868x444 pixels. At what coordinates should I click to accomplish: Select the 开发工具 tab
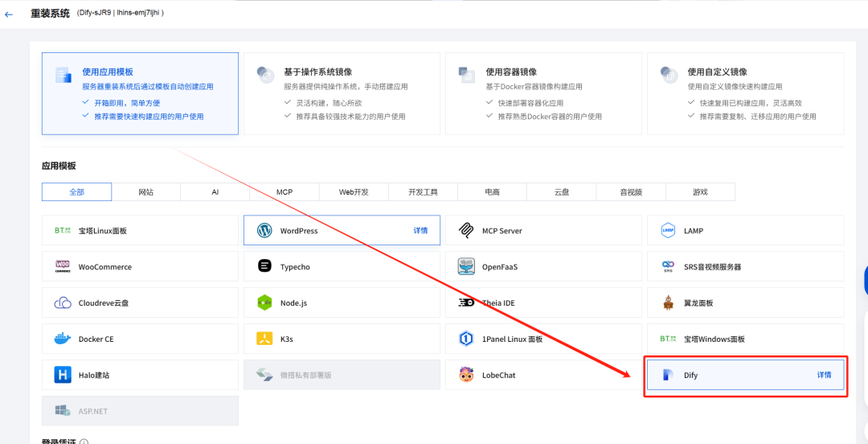tap(424, 192)
